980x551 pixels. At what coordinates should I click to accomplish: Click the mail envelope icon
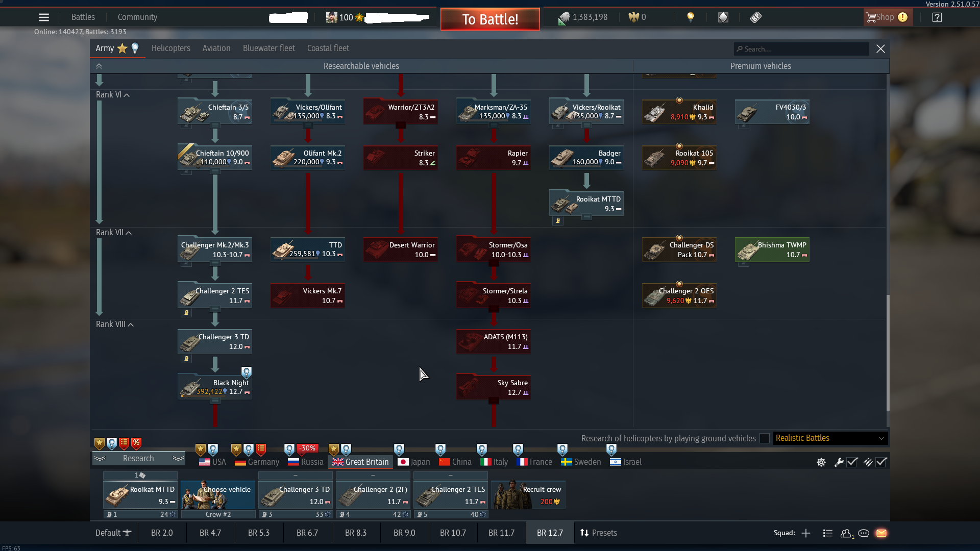tap(881, 533)
